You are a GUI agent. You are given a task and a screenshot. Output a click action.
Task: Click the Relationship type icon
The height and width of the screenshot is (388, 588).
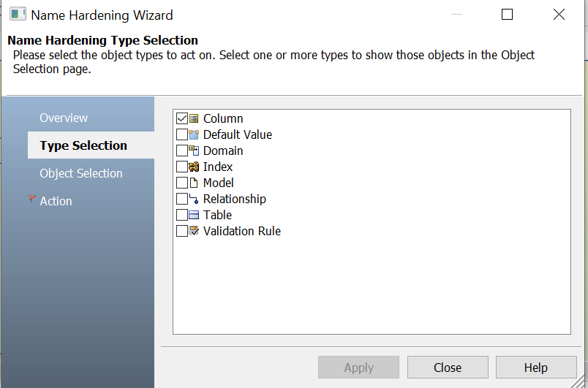(x=194, y=199)
